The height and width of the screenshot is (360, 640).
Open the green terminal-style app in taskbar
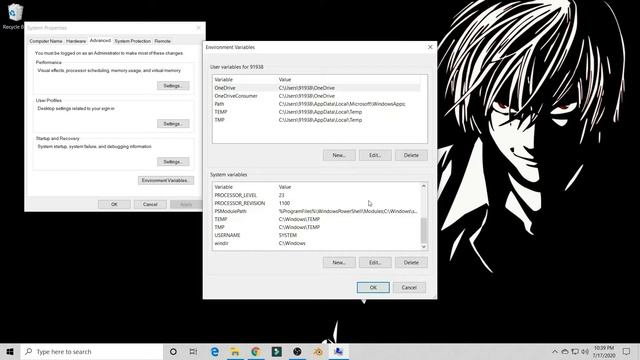point(277,351)
